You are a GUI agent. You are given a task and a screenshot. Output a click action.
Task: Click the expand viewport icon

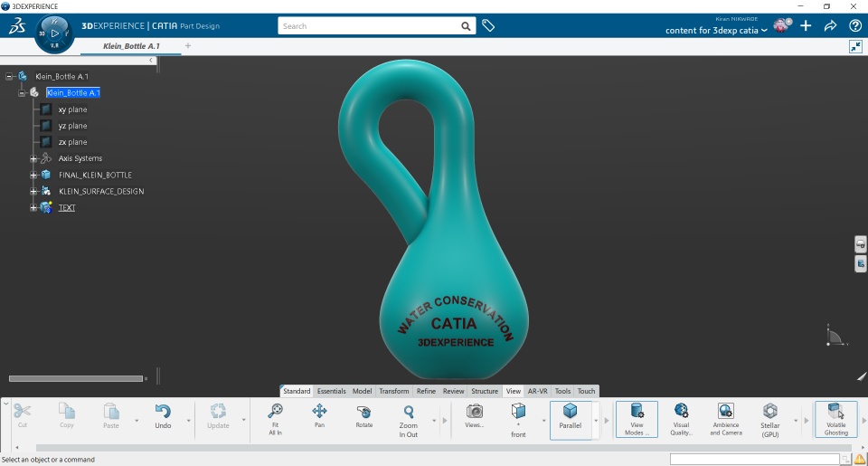[856, 46]
